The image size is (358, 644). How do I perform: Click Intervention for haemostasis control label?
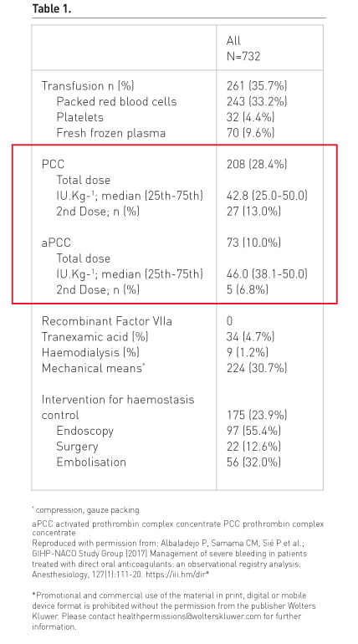118,407
